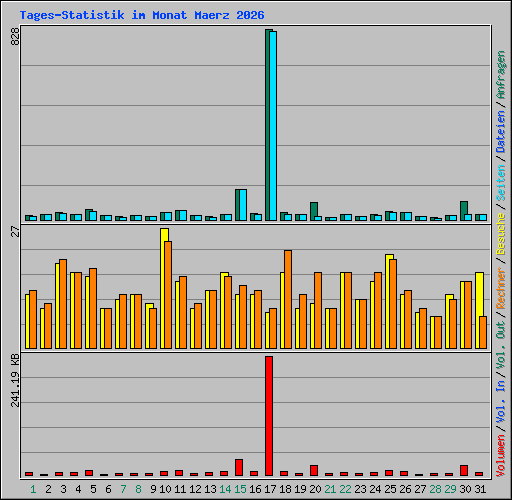Screen dimensions: 512x500
Task: Click green day label '29' on the x-axis
Action: pyautogui.click(x=450, y=489)
